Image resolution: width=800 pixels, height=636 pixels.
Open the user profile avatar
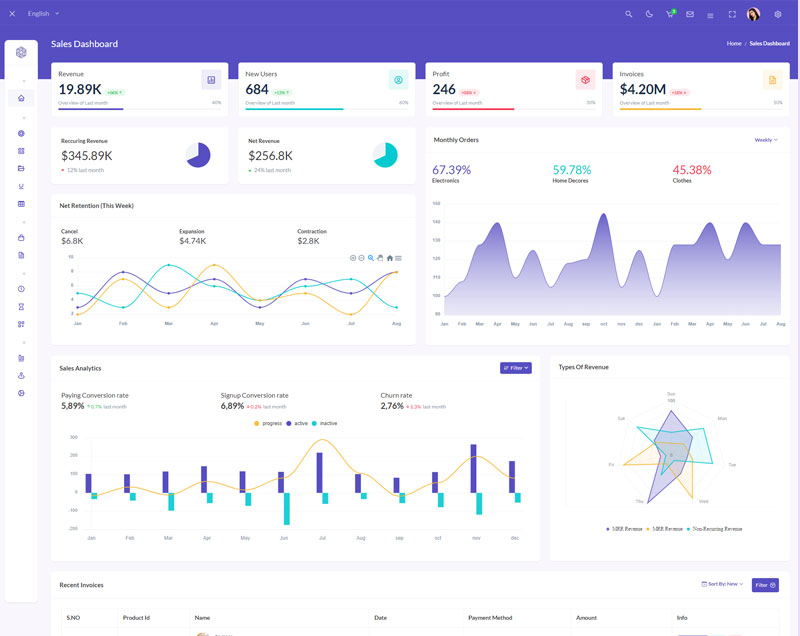click(753, 14)
